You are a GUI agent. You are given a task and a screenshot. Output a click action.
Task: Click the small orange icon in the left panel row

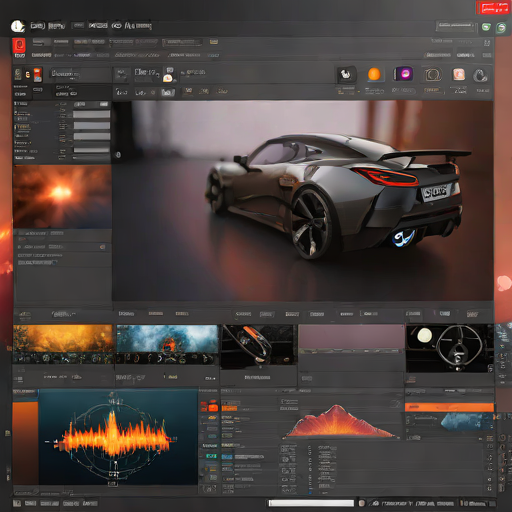(102, 247)
